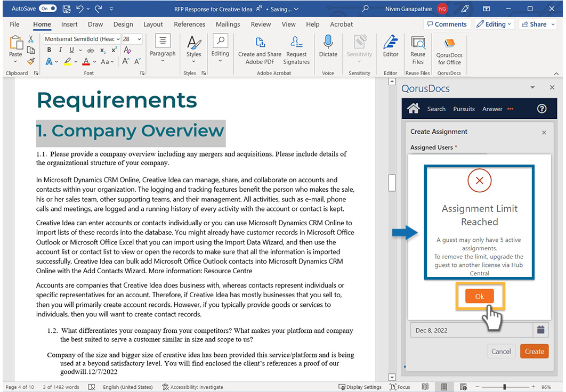Open the due date calendar icon

(540, 330)
